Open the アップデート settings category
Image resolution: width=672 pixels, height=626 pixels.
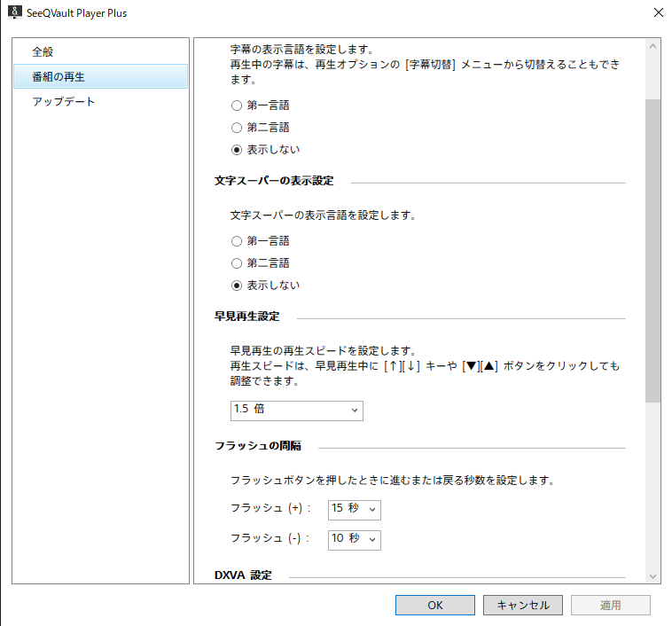[x=64, y=102]
